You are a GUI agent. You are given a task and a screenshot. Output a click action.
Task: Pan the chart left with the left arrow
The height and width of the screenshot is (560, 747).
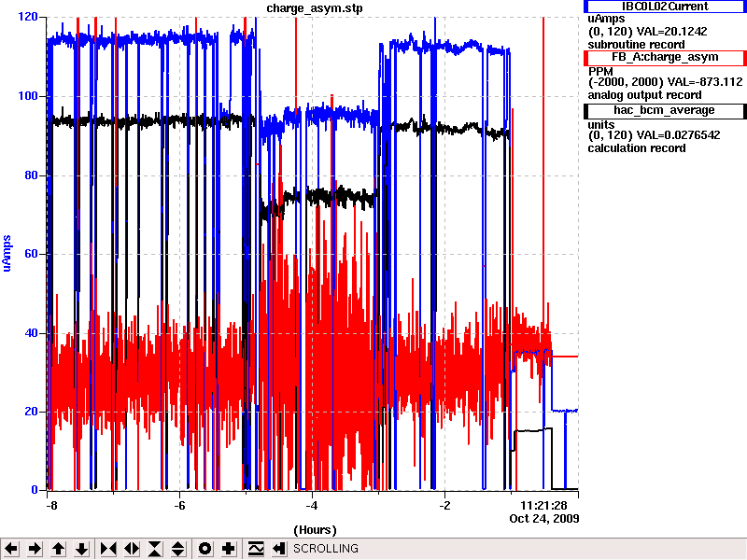11,549
